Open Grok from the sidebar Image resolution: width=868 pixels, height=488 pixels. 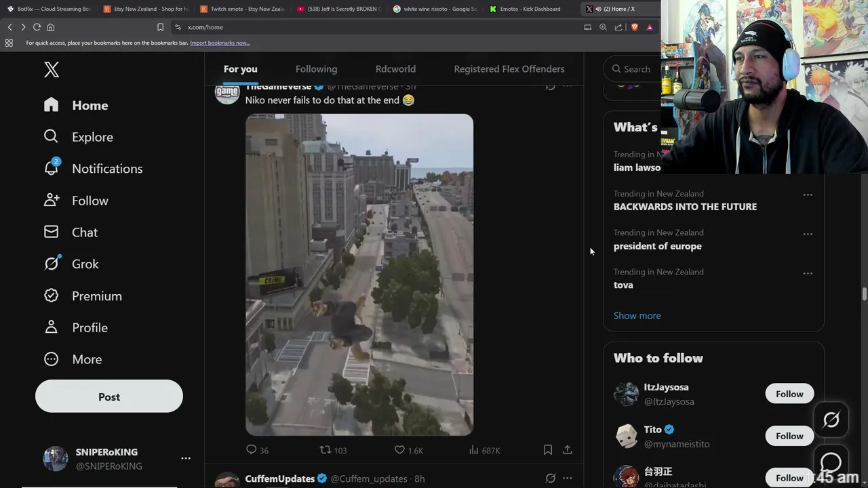pyautogui.click(x=71, y=264)
